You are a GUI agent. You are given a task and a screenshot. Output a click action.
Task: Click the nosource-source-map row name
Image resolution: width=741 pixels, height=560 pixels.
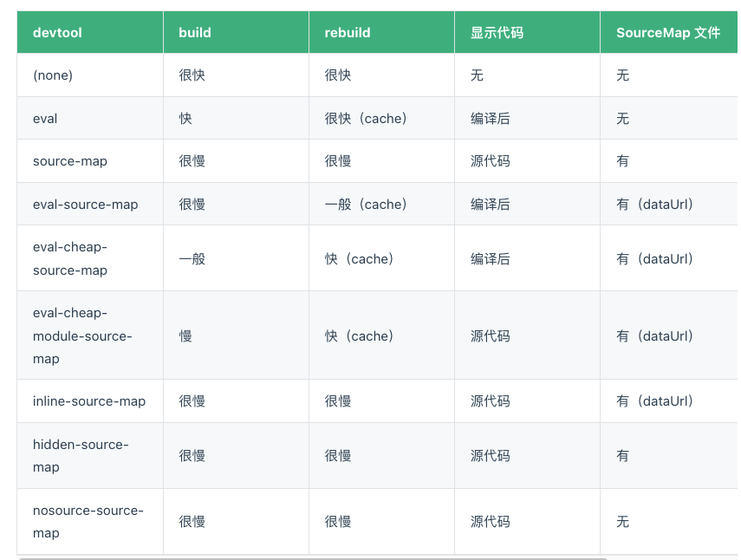click(x=88, y=521)
